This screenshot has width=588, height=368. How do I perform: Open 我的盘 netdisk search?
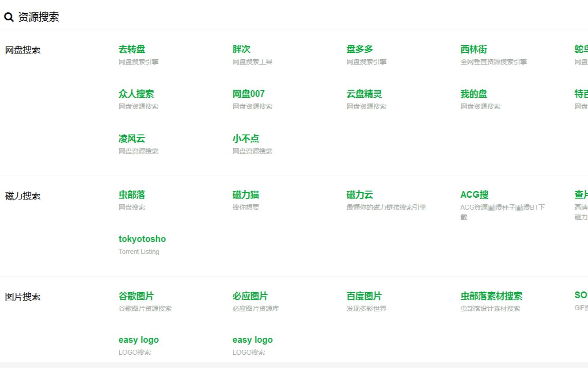click(x=474, y=94)
